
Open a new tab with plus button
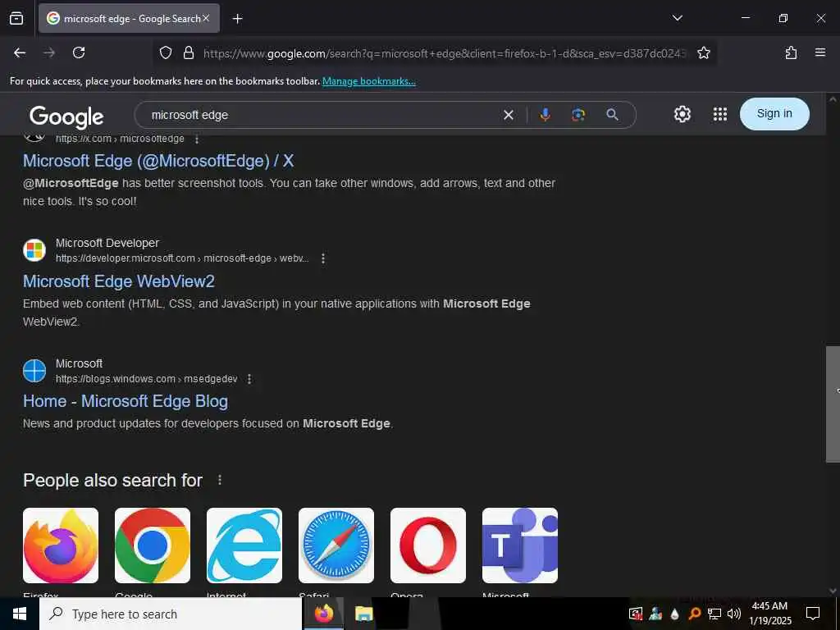pos(237,19)
